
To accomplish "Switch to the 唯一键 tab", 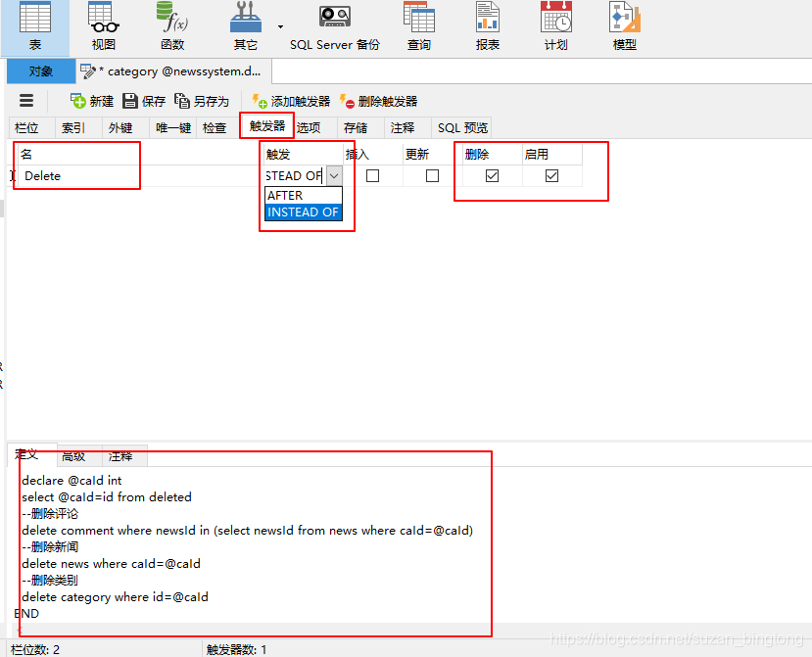I will 173,128.
